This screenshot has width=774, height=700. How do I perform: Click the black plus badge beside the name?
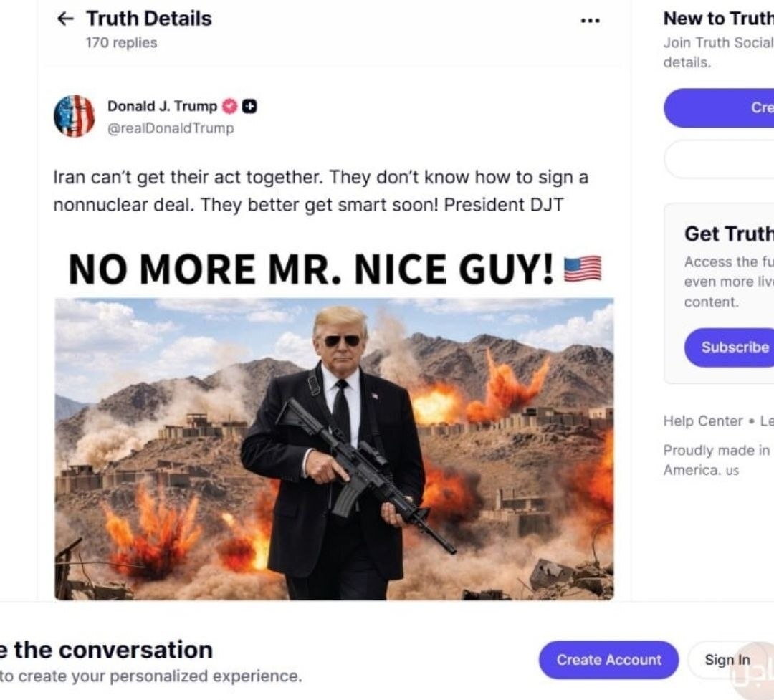click(x=249, y=106)
